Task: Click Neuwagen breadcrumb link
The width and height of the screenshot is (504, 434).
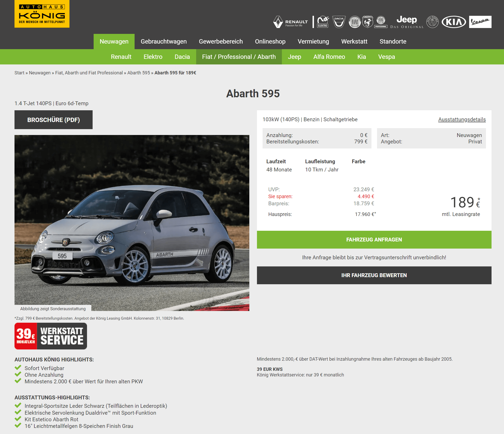Action: pyautogui.click(x=40, y=73)
